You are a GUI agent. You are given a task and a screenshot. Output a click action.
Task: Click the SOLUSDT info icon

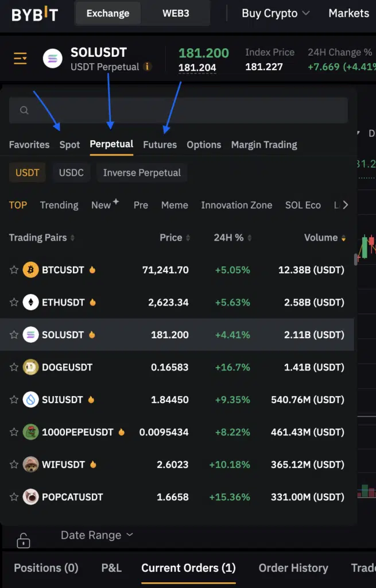point(148,67)
